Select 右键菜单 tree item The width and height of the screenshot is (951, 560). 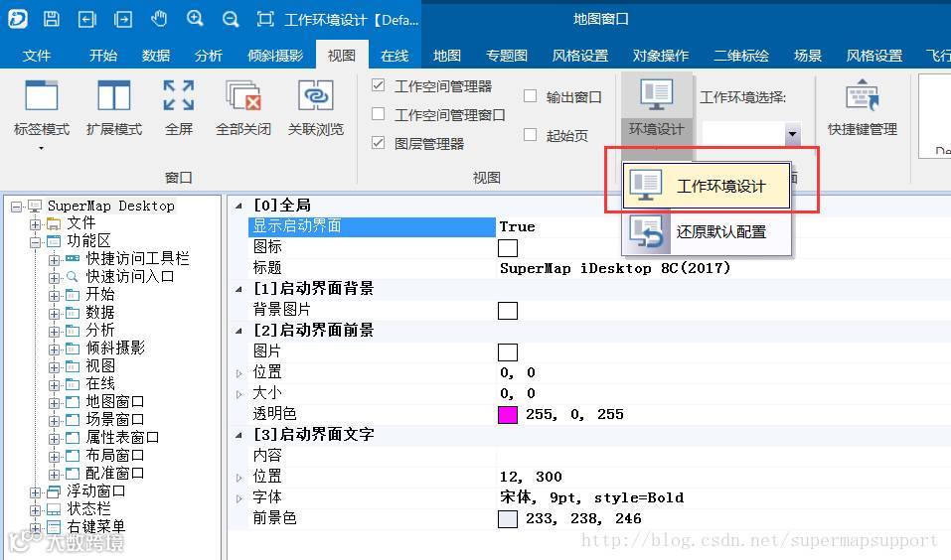tap(95, 526)
